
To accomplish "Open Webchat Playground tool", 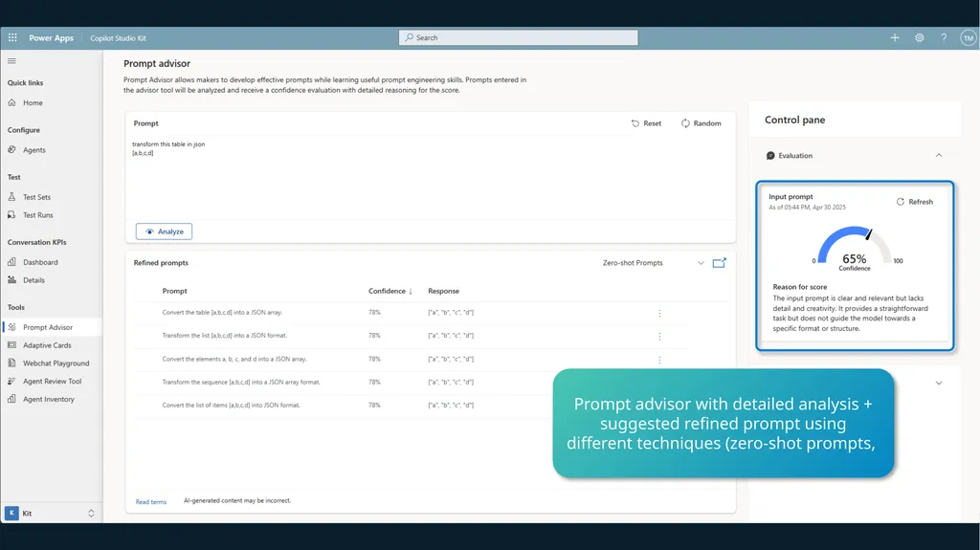I will click(56, 363).
